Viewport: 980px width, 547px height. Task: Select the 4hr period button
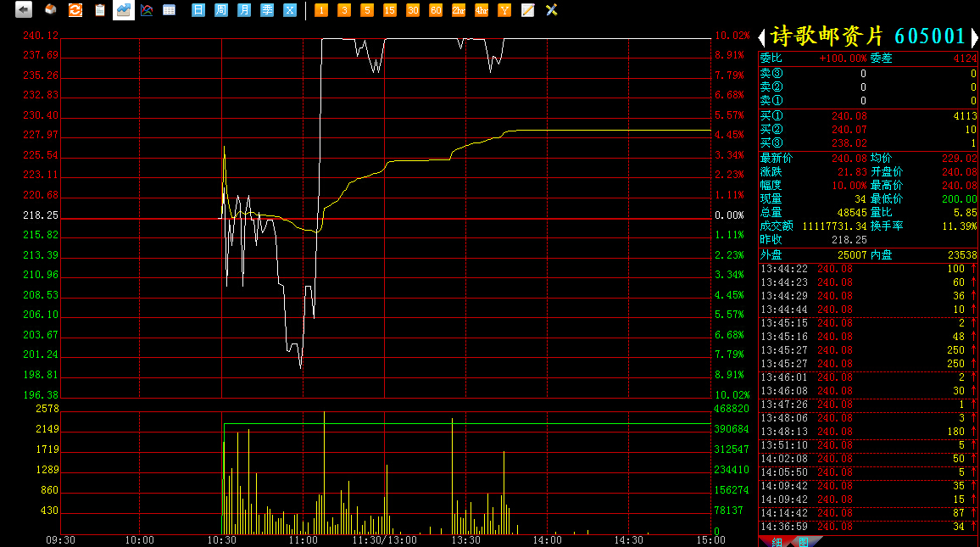[x=482, y=10]
